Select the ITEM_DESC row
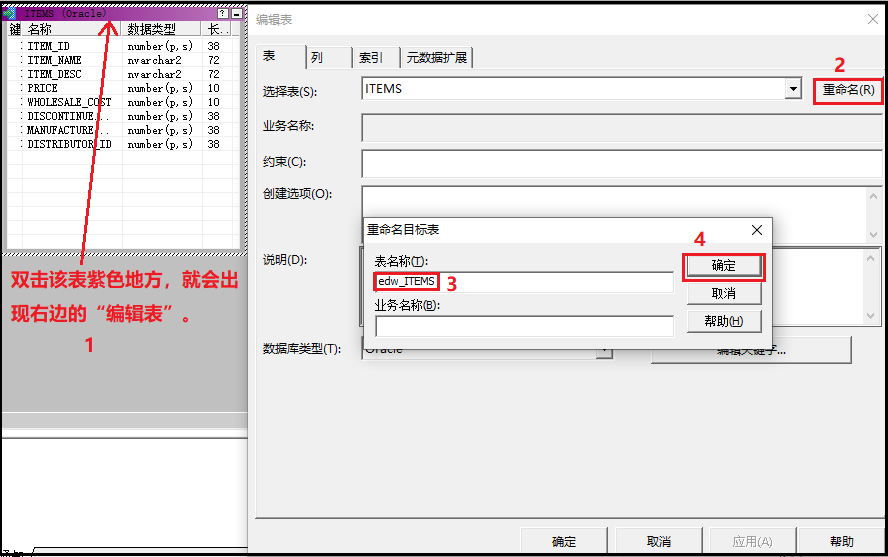Viewport: 888px width, 557px height. [x=124, y=74]
